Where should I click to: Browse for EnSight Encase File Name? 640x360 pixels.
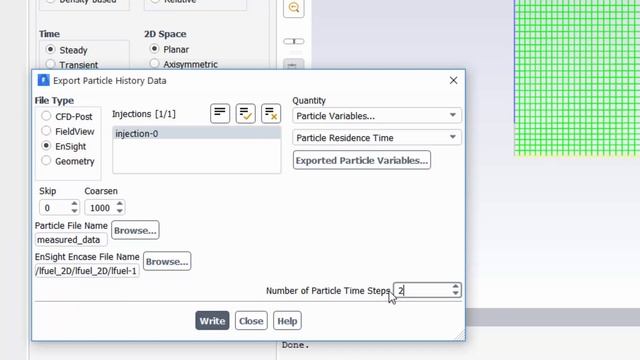[x=167, y=261]
